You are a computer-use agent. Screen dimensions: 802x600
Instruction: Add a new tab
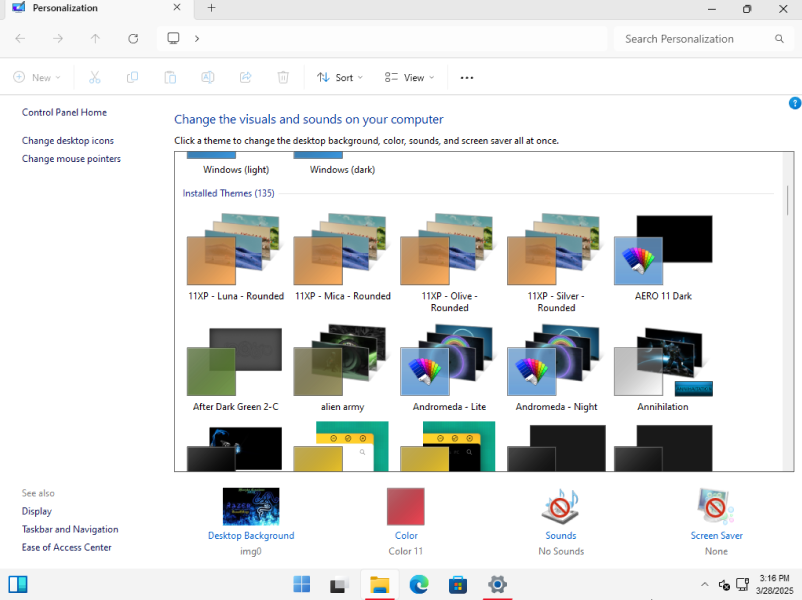coord(211,8)
